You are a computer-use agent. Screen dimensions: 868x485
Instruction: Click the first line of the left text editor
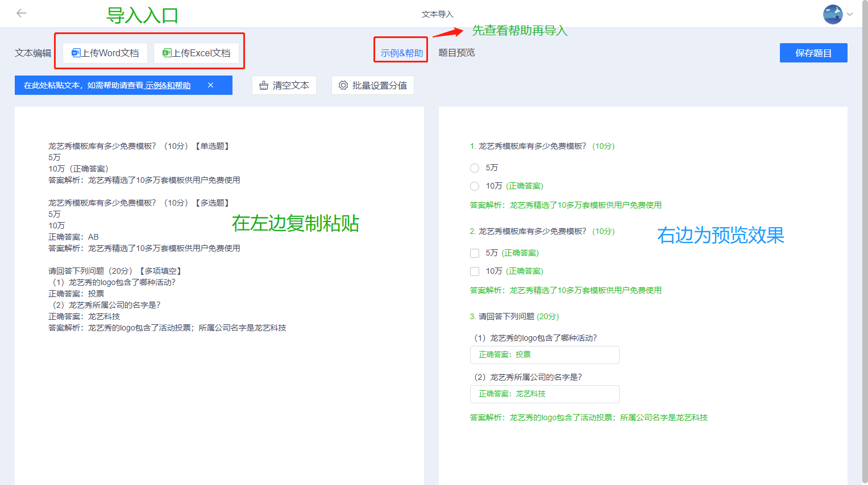140,146
